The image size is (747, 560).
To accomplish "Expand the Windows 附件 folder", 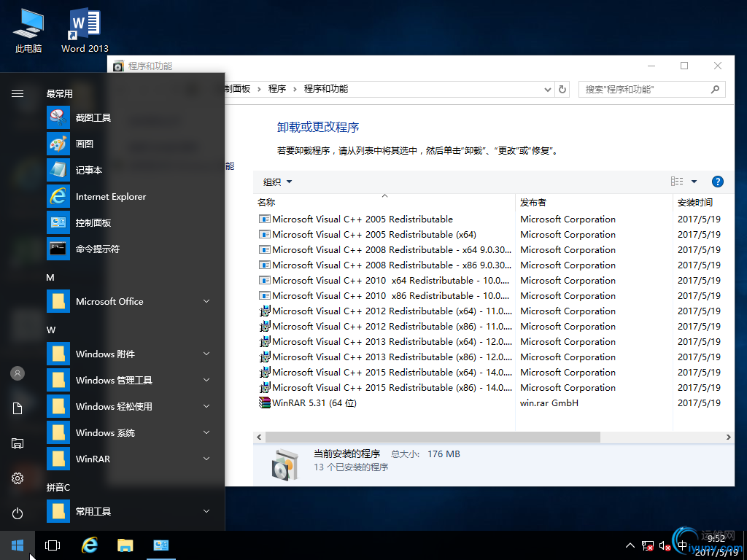I will click(x=130, y=354).
